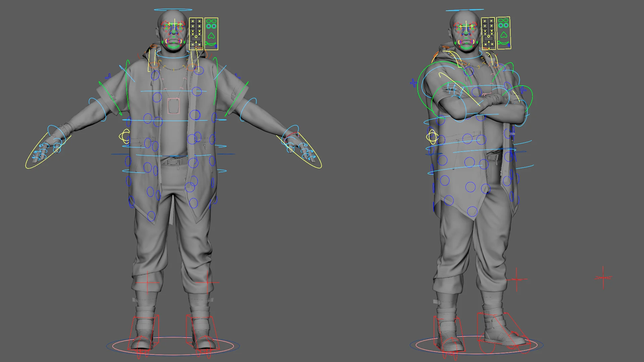The width and height of the screenshot is (644, 362).
Task: Select the isolated red crosshair locator at far right
Action: click(603, 278)
